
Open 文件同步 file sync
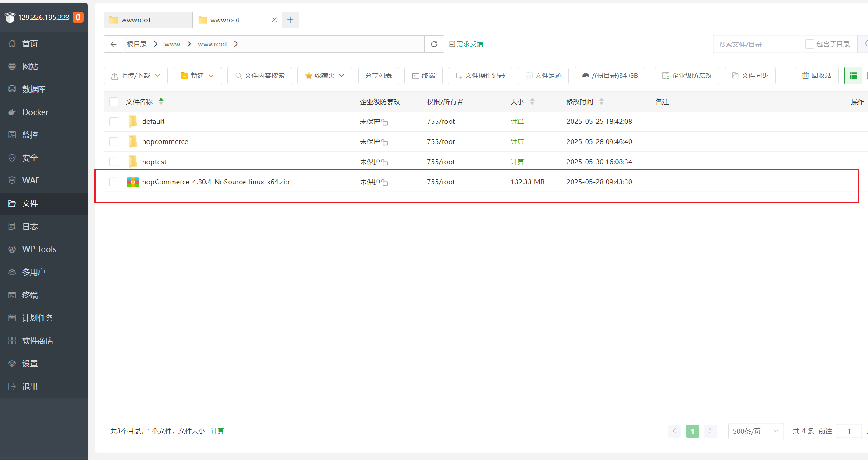750,76
